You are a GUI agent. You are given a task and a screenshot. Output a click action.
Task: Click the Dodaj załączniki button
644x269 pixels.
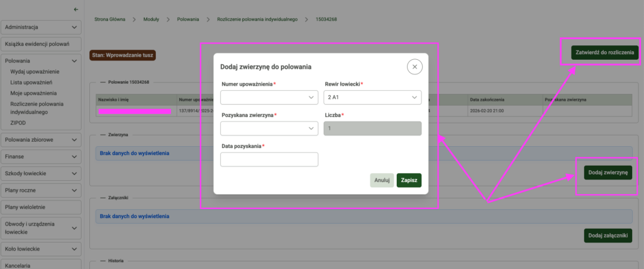click(x=608, y=236)
